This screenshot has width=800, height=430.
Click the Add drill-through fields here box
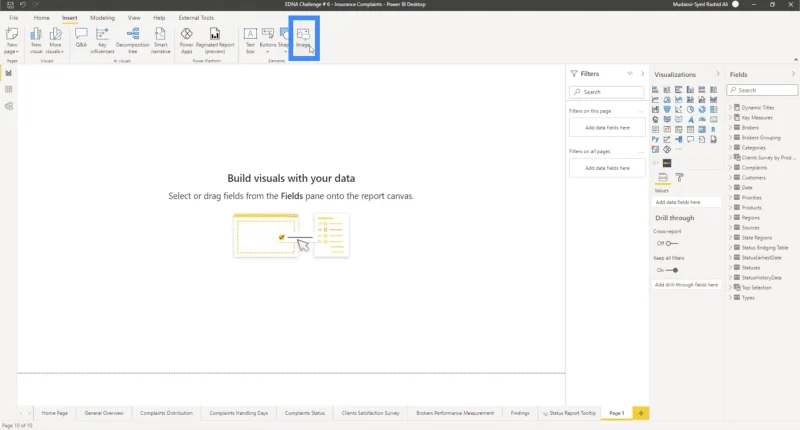tap(686, 285)
